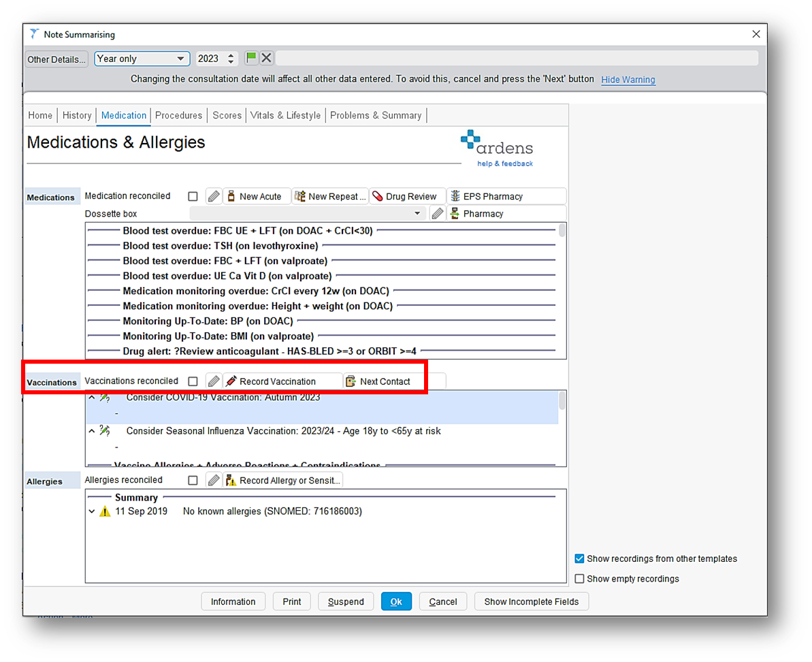The width and height of the screenshot is (812, 662).
Task: Click the Pharmacy button under EPS Pharmacy
Action: (x=506, y=213)
